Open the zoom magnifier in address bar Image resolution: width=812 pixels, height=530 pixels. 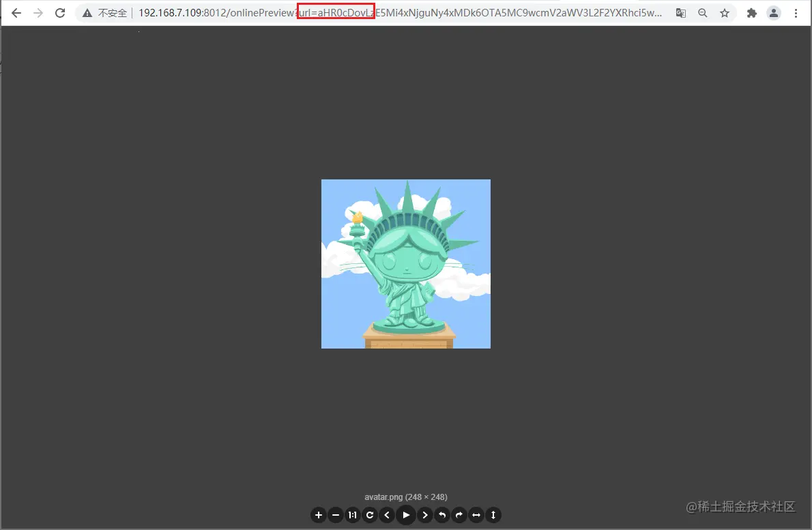703,13
